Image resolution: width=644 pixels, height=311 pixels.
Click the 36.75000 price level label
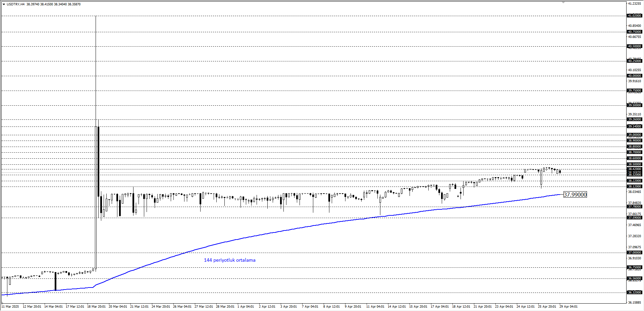tap(634, 267)
